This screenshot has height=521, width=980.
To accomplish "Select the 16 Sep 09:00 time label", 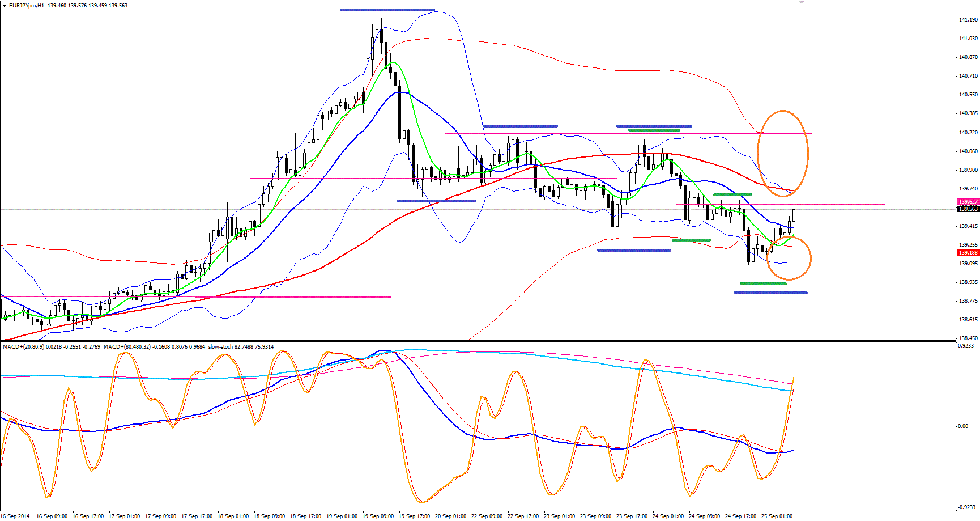I will tap(52, 516).
